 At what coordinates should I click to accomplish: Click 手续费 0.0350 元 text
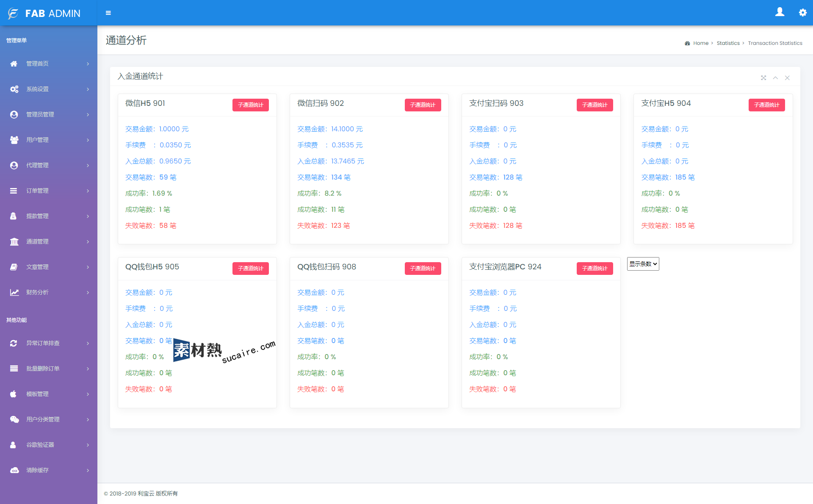click(158, 145)
